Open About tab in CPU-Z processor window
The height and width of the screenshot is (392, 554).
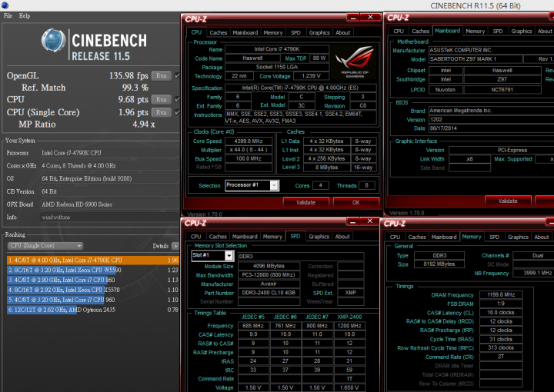coord(342,32)
